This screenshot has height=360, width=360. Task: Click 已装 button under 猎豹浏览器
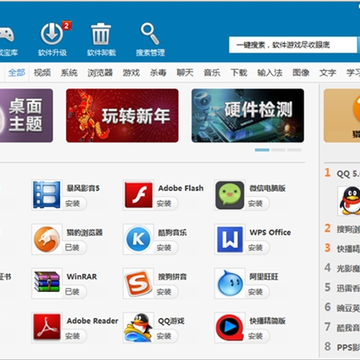pyautogui.click(x=74, y=248)
